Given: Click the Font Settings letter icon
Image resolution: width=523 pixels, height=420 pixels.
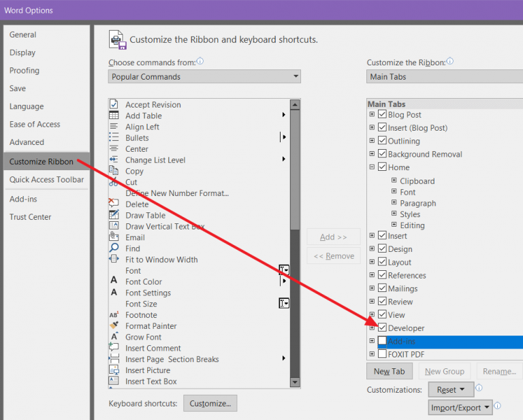Looking at the screenshot, I should (114, 292).
